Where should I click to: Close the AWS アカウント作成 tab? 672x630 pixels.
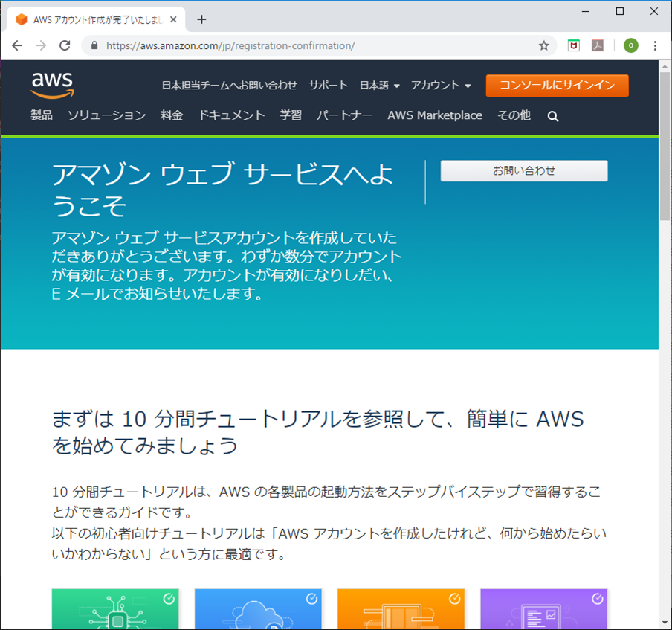pyautogui.click(x=173, y=19)
